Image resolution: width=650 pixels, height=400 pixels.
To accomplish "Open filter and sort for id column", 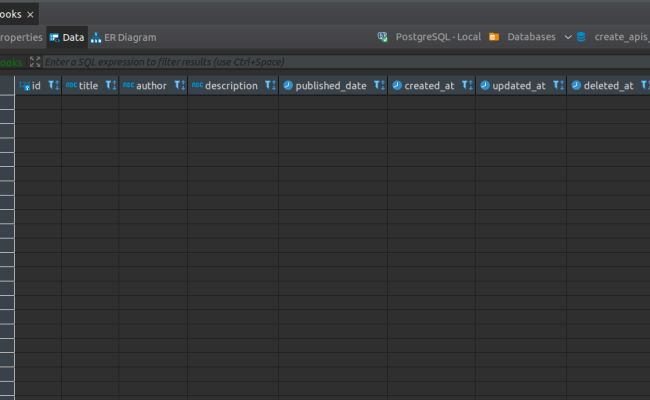I will pyautogui.click(x=54, y=85).
